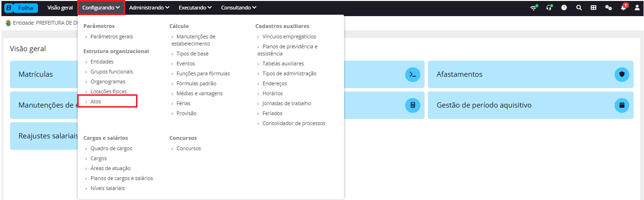Open notifications bell with badge
Image resolution: width=644 pixels, height=200 pixels.
pos(624,7)
